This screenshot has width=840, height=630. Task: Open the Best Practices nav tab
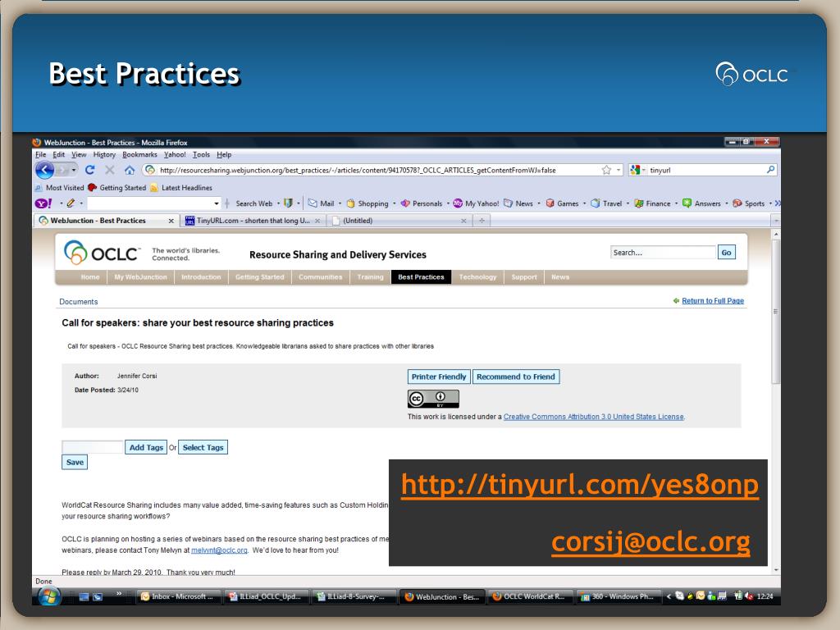(421, 277)
